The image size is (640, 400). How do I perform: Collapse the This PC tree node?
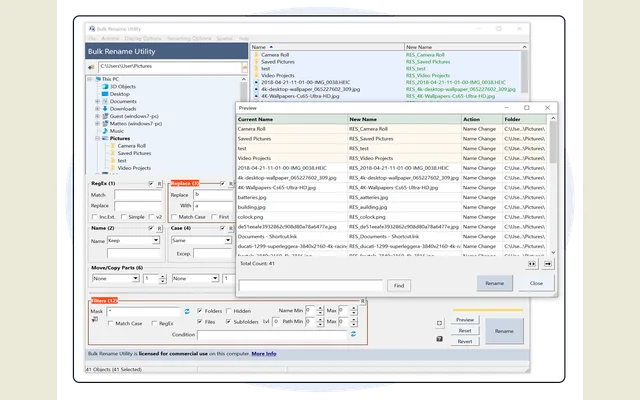pos(90,79)
